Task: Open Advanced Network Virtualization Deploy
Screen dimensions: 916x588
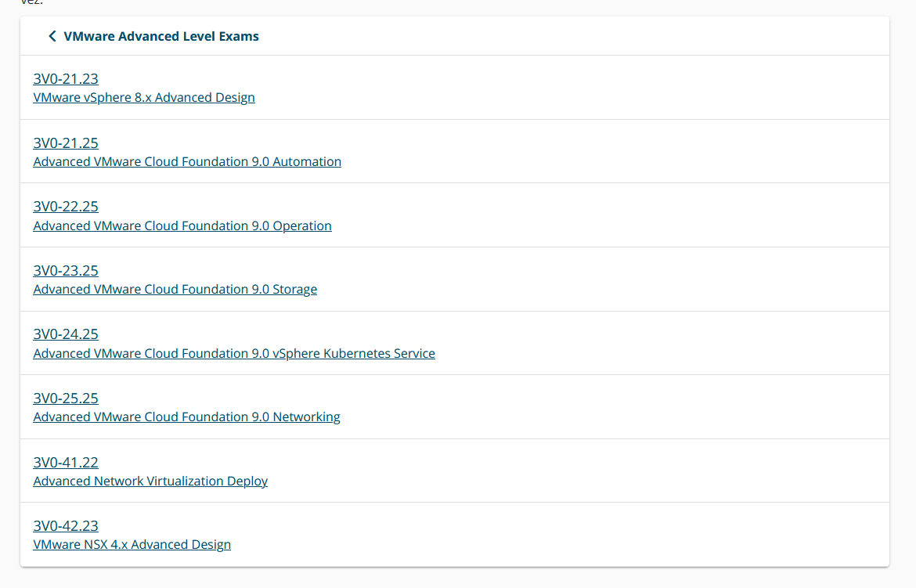Action: tap(150, 482)
